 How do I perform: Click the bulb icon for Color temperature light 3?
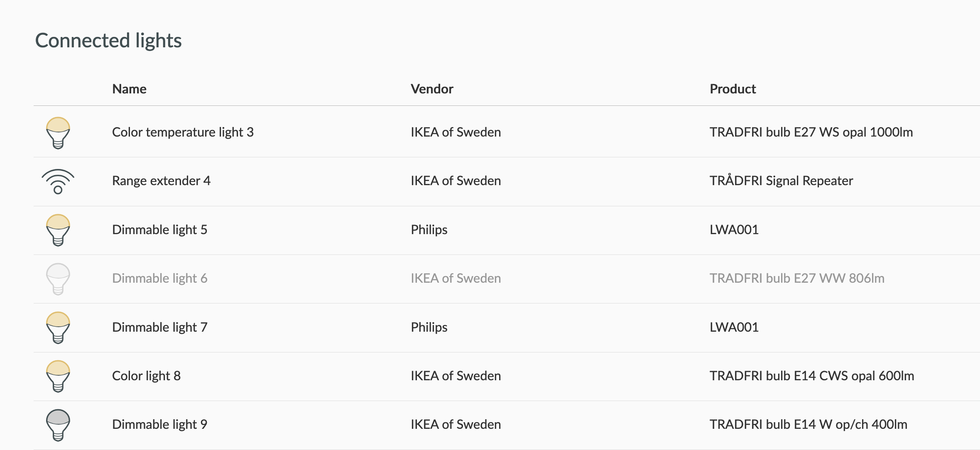[58, 133]
